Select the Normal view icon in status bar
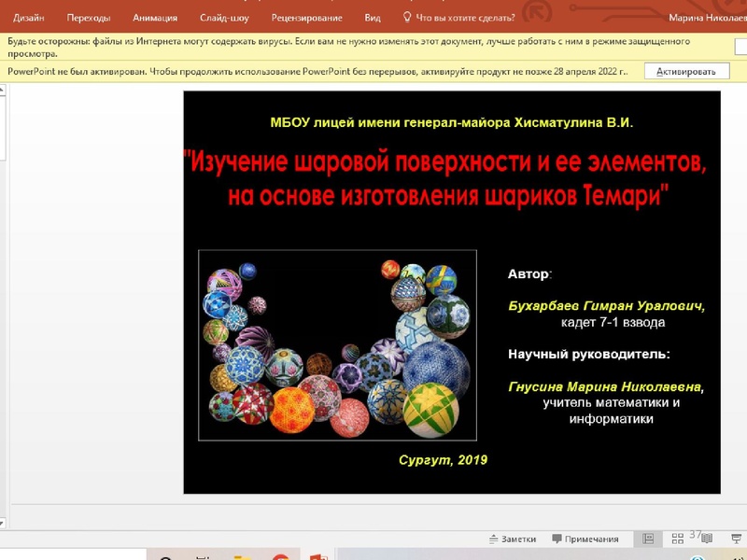747x560 pixels. pyautogui.click(x=647, y=539)
